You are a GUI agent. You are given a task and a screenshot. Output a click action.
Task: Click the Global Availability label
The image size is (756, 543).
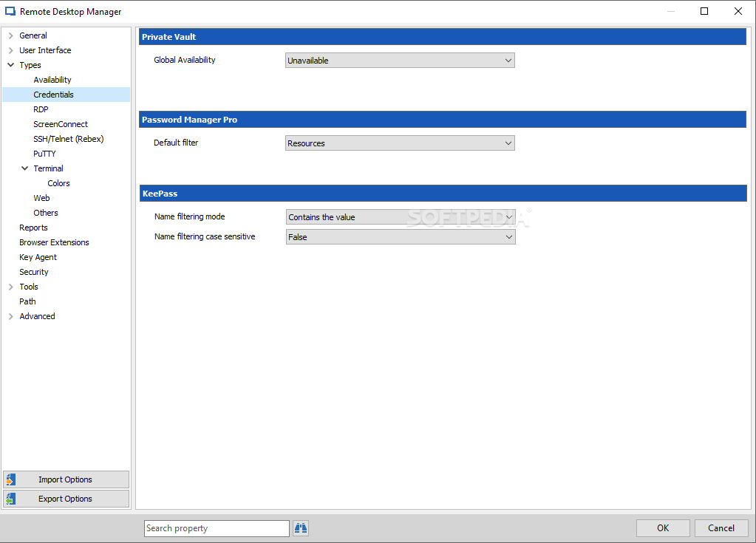pyautogui.click(x=185, y=61)
